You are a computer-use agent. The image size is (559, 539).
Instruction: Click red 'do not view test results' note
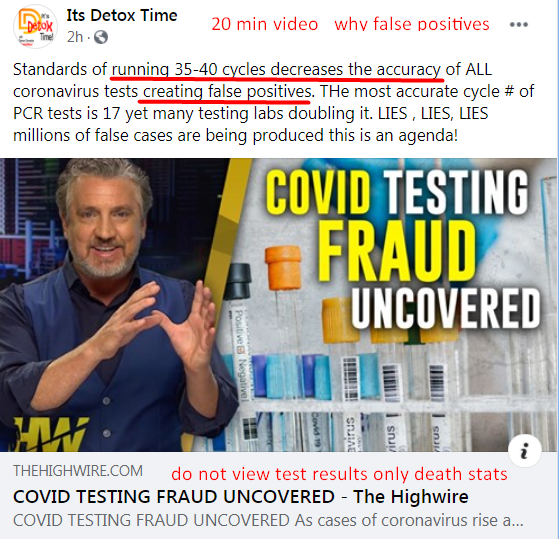pyautogui.click(x=339, y=474)
